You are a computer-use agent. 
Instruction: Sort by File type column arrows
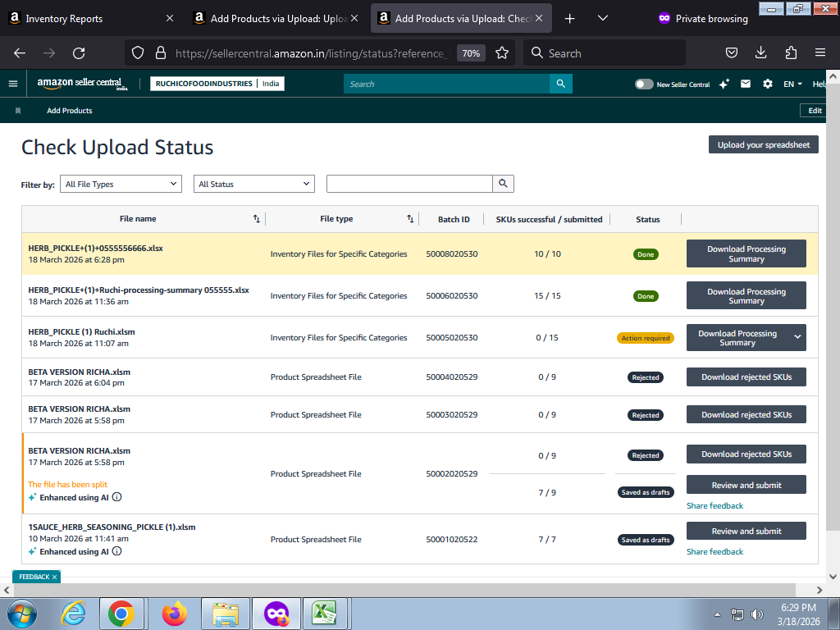[x=410, y=218]
